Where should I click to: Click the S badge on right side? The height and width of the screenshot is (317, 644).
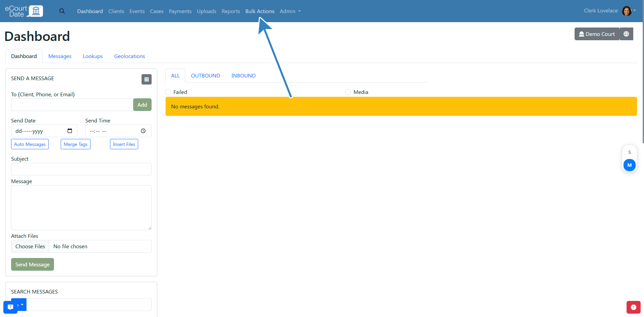coord(630,152)
